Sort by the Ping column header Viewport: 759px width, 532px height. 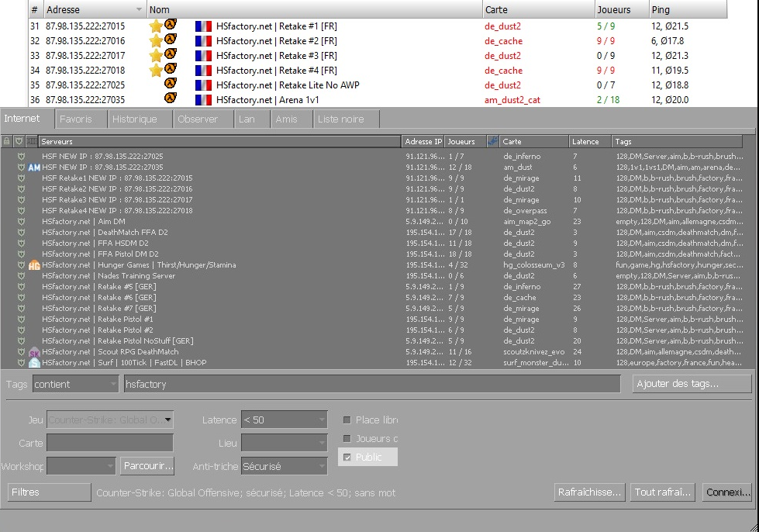pos(688,9)
